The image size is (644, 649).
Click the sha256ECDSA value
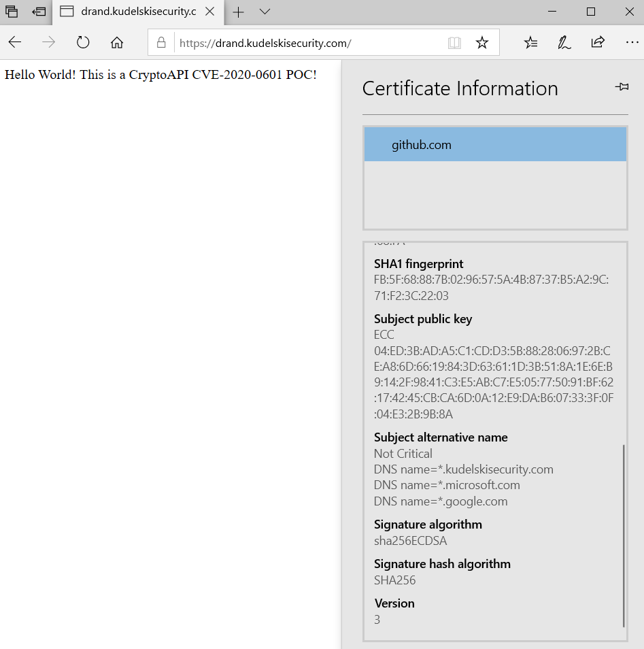pos(410,541)
